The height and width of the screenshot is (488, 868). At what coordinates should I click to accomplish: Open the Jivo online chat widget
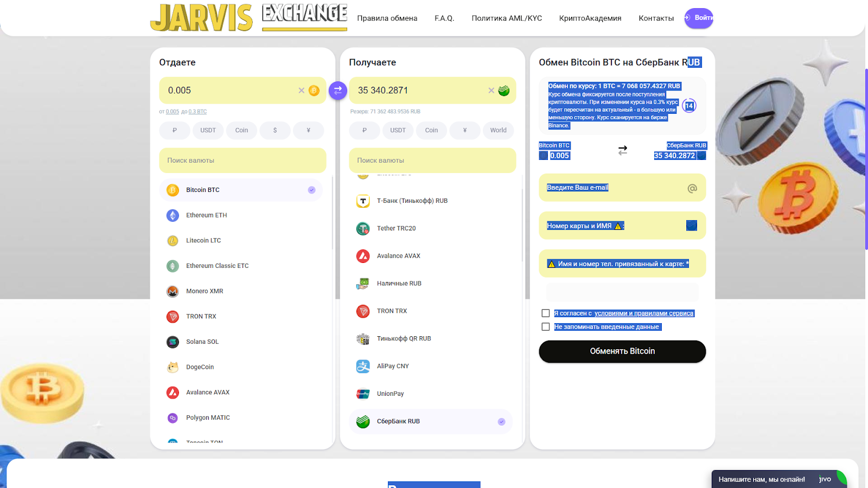[x=779, y=479]
